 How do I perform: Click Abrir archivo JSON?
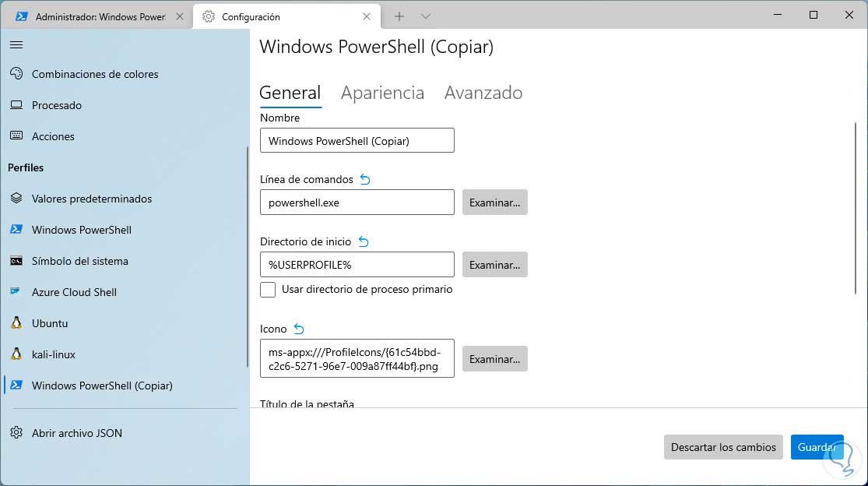(125, 433)
